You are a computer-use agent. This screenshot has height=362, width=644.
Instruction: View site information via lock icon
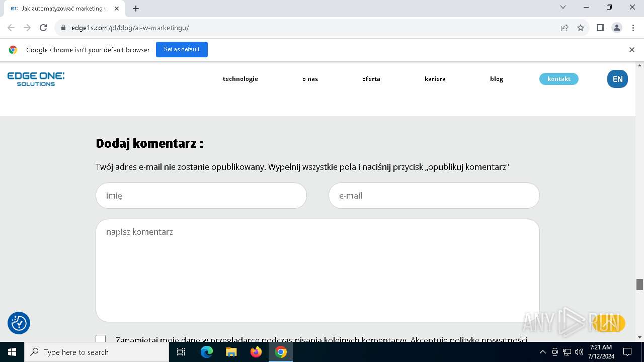point(63,28)
